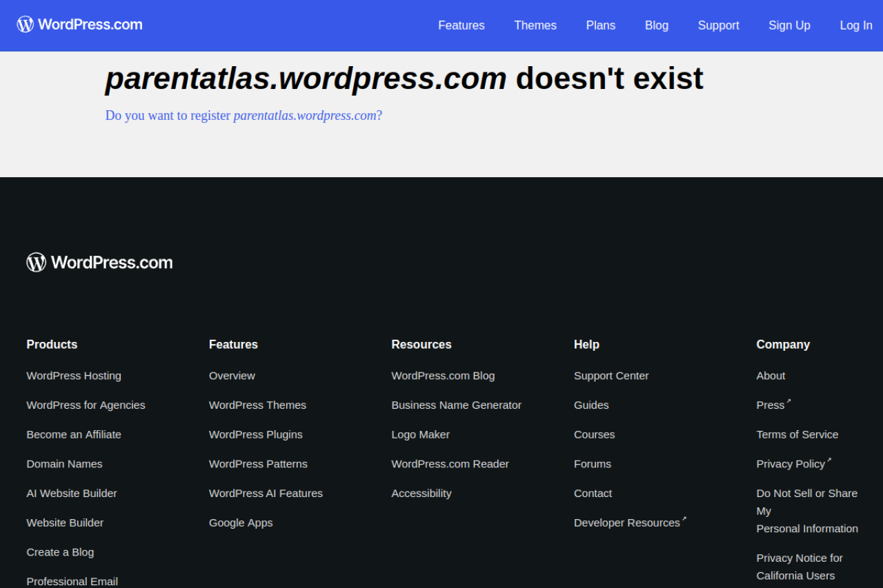Open WordPress Patterns footer link

coord(258,464)
